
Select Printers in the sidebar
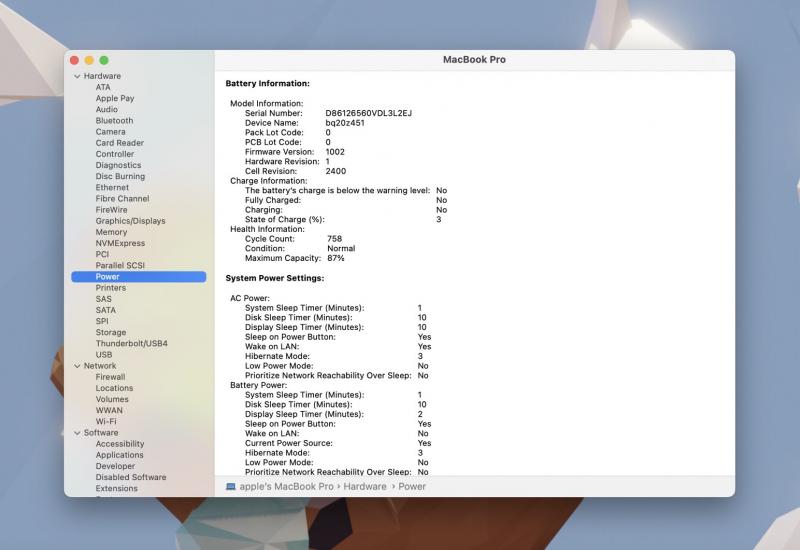point(111,288)
